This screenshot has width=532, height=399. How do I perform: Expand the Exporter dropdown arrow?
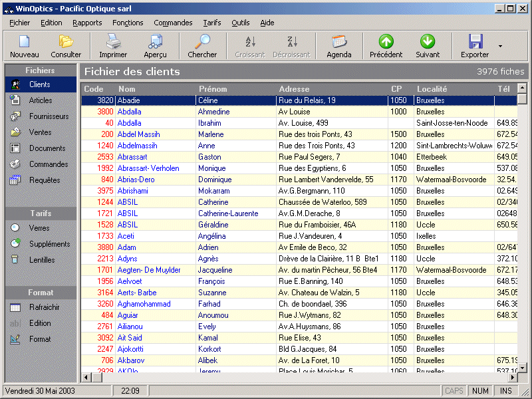[500, 47]
